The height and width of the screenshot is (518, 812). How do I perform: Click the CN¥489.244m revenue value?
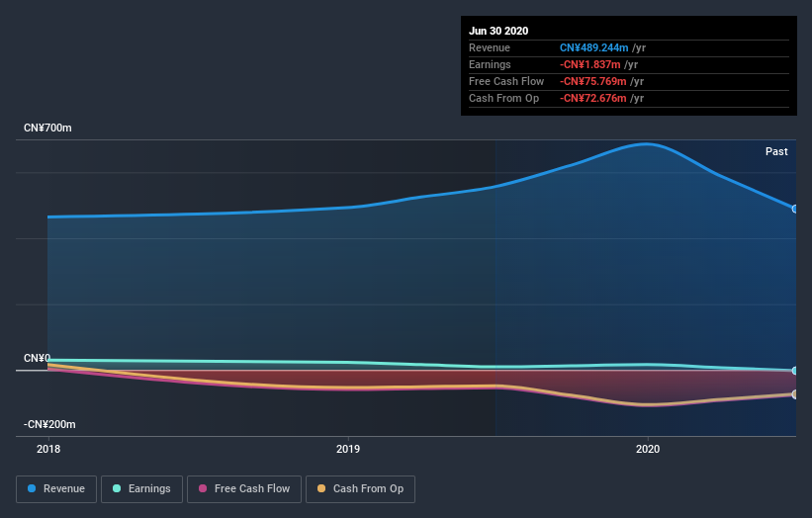[594, 47]
